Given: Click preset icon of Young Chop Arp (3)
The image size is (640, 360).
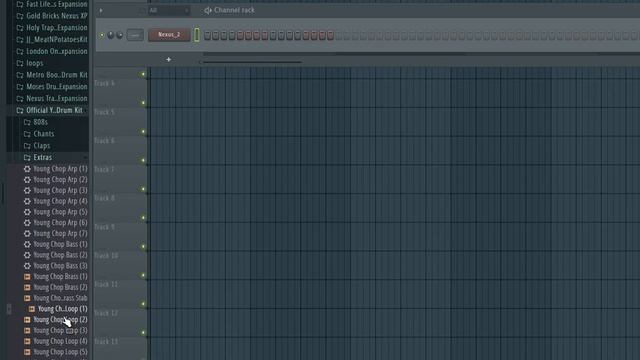Looking at the screenshot, I should 27,191.
